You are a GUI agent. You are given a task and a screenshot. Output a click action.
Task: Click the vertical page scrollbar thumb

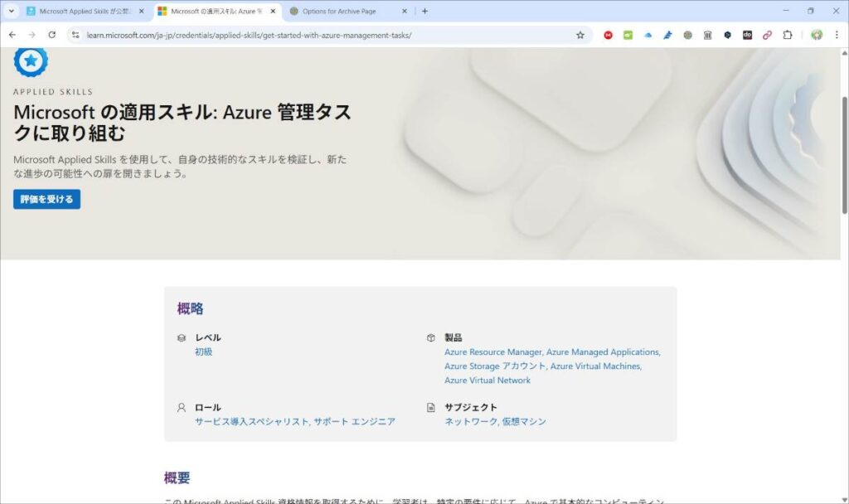(844, 155)
